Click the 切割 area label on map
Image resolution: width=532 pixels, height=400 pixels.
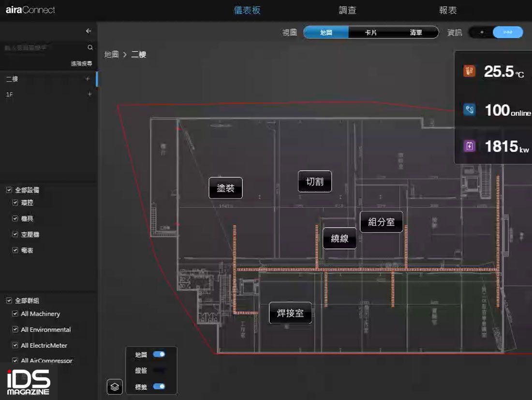tap(315, 181)
